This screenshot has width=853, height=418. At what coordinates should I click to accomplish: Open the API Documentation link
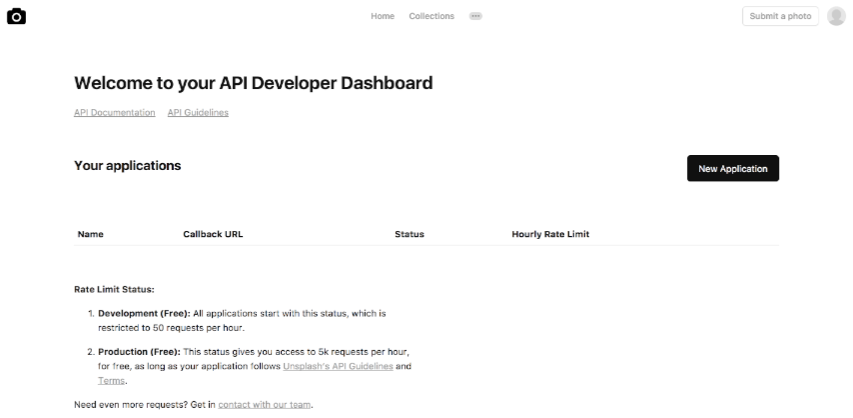tap(114, 112)
